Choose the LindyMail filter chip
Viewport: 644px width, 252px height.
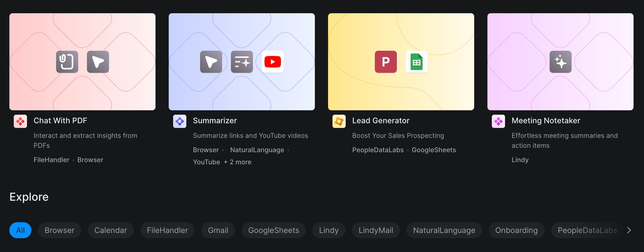pos(376,230)
